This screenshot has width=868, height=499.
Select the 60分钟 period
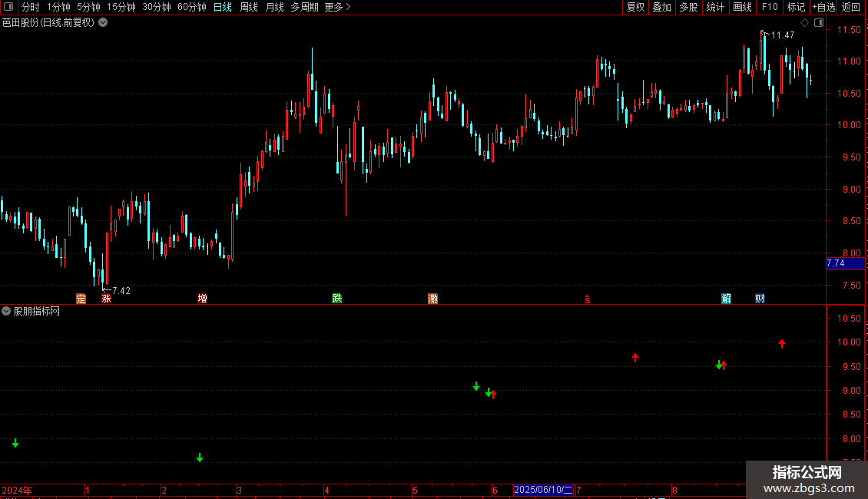pos(192,7)
